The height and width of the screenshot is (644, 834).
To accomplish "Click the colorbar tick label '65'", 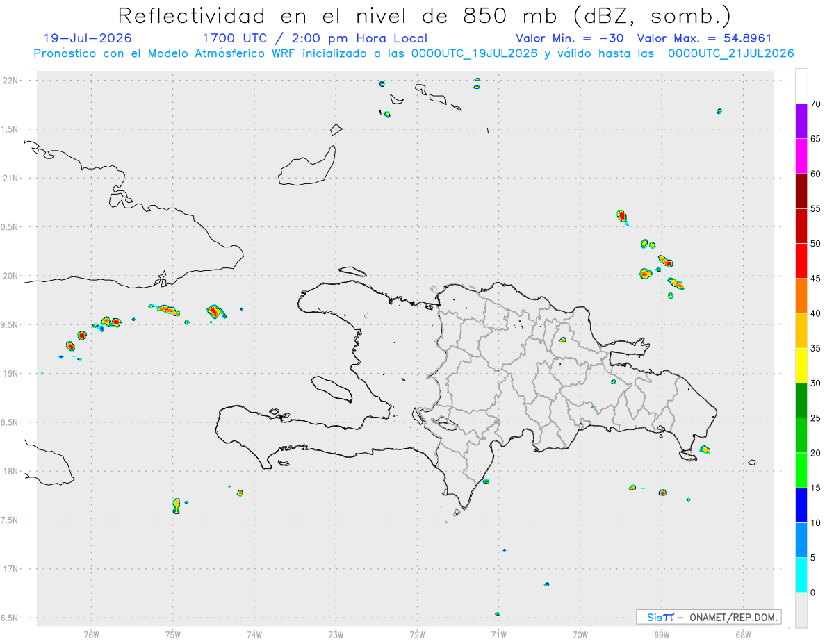I will point(815,139).
